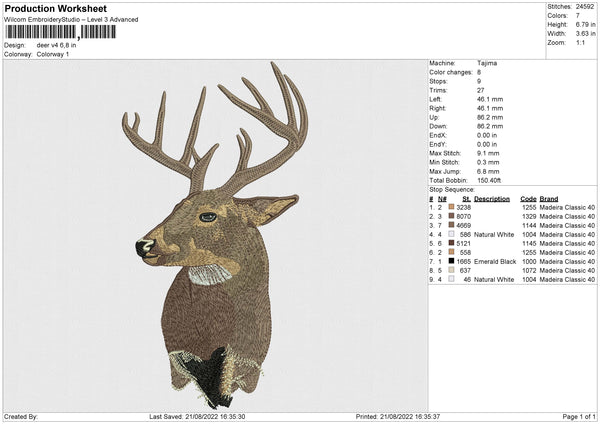600x424 pixels.
Task: Click the Stitches value '24592'
Action: tap(585, 7)
